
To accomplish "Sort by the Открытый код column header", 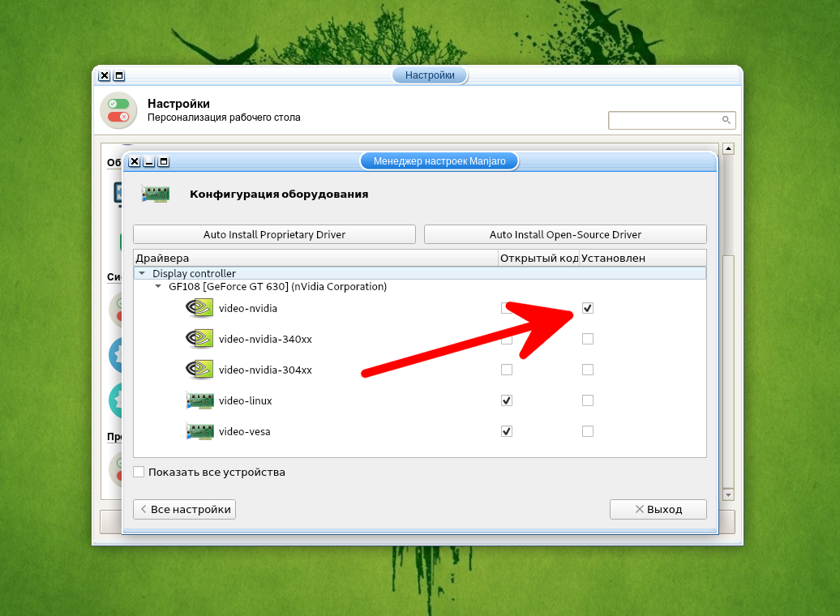I will point(539,259).
